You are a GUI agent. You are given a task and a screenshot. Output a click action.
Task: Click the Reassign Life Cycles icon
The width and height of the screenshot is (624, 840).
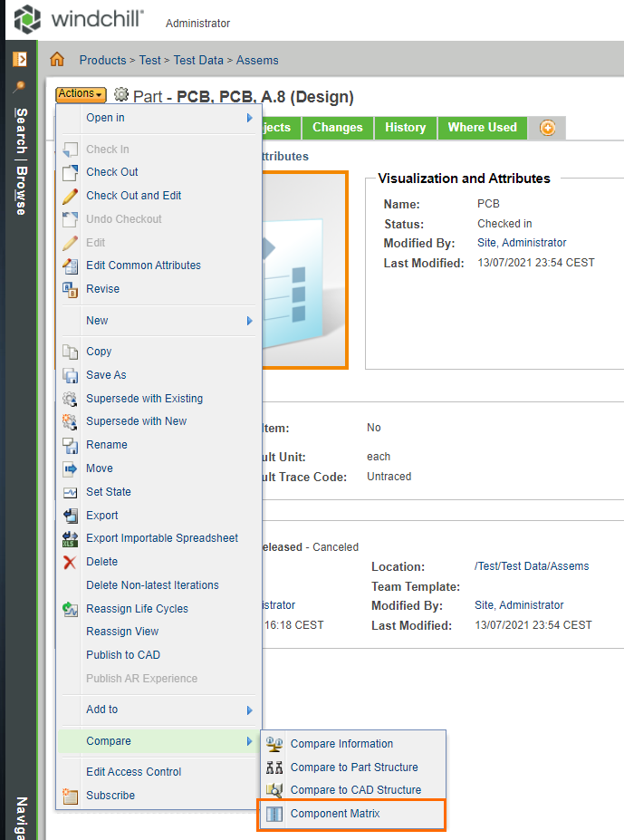[x=70, y=609]
